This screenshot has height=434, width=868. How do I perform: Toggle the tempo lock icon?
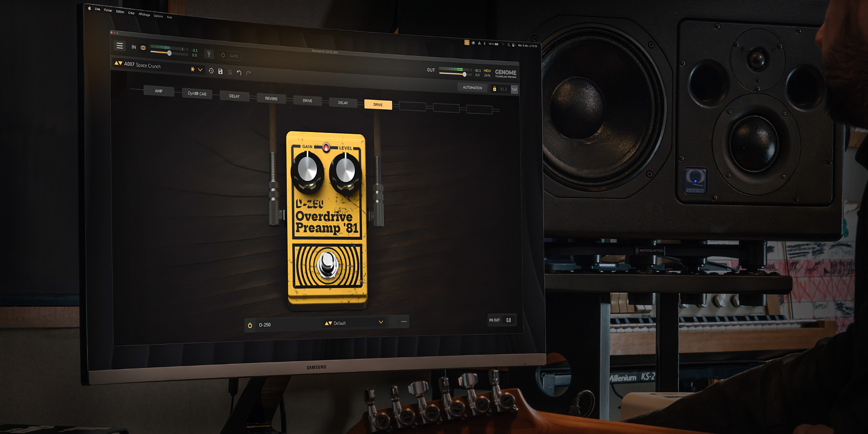click(494, 89)
